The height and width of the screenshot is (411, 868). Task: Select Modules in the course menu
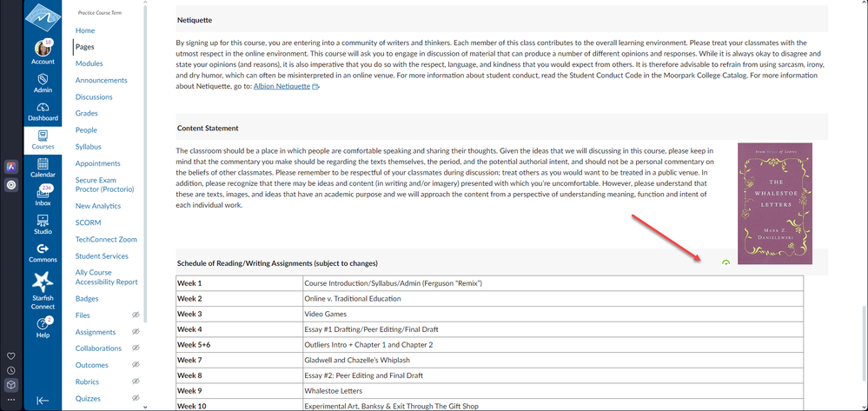click(x=89, y=63)
